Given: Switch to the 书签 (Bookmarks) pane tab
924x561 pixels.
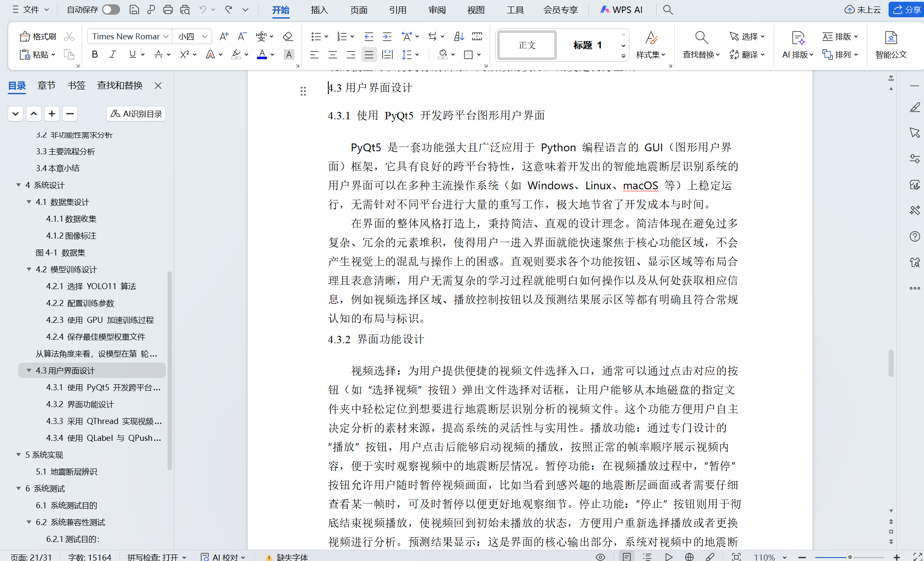Looking at the screenshot, I should (76, 86).
